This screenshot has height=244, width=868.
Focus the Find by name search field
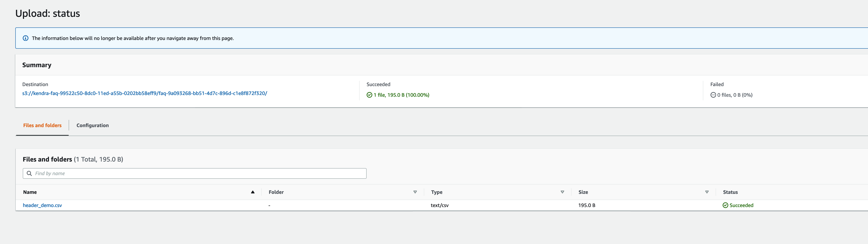199,173
